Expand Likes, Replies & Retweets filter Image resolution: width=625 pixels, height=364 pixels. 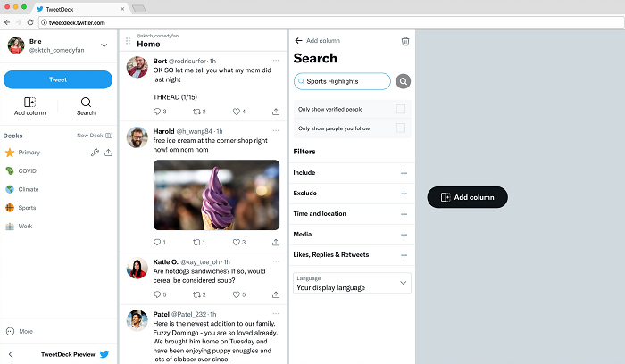point(404,255)
